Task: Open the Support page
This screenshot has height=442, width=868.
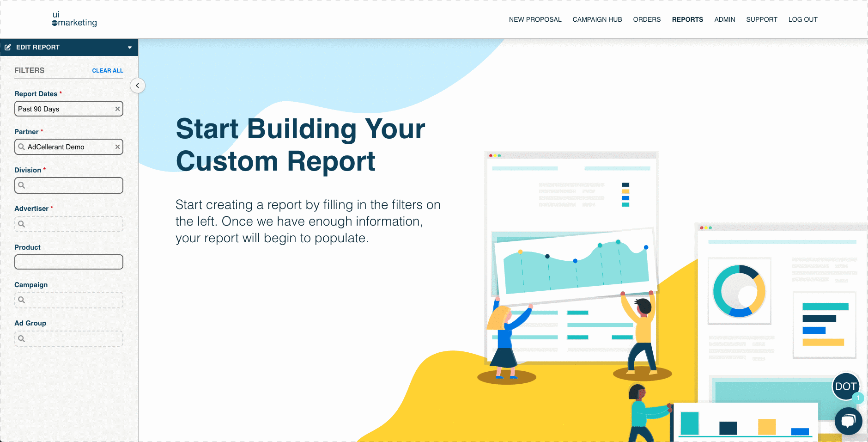Action: pyautogui.click(x=761, y=19)
